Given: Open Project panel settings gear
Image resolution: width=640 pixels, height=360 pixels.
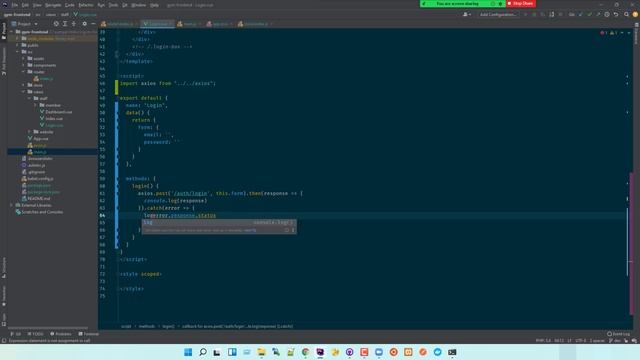Looking at the screenshot, I should coord(84,24).
